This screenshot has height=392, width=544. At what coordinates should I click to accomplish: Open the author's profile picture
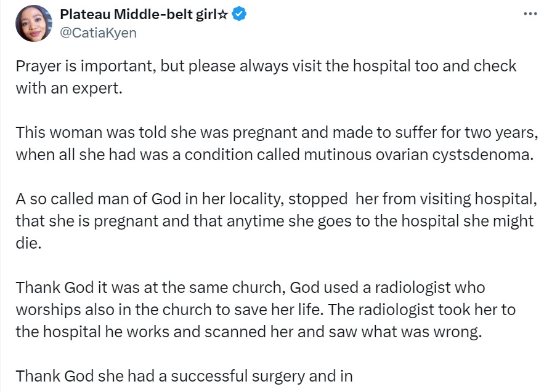[x=33, y=23]
